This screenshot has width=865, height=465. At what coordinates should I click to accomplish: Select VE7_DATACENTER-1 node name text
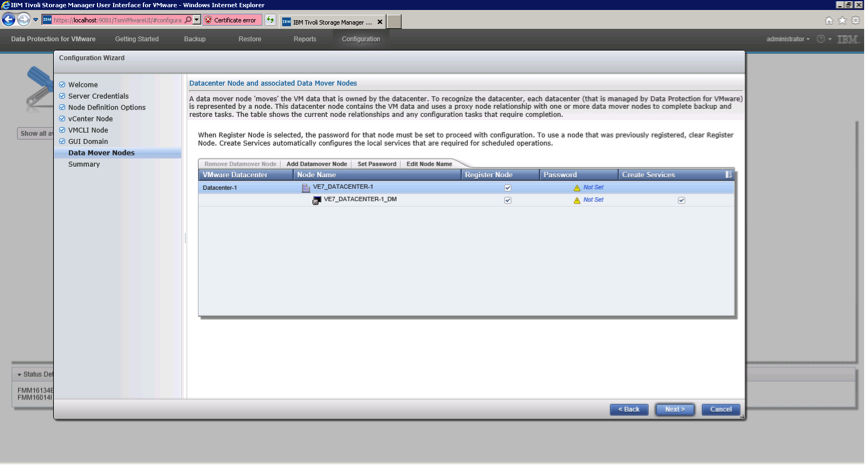click(343, 187)
